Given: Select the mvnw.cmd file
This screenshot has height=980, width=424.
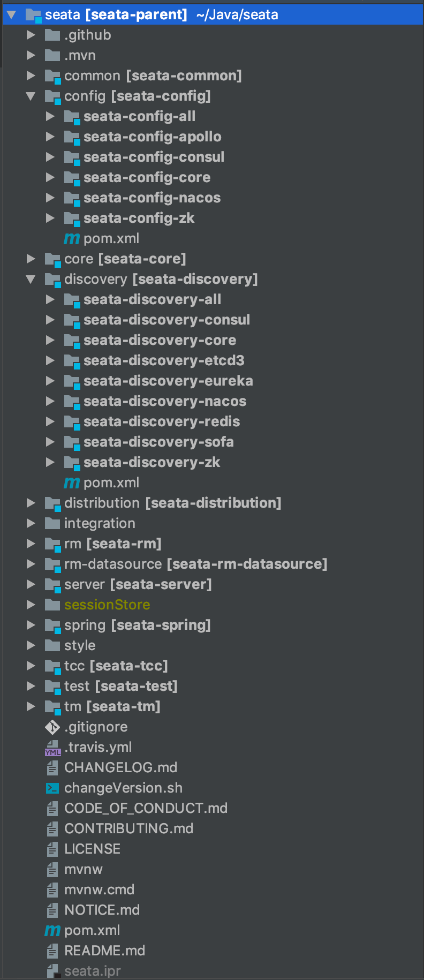Looking at the screenshot, I should 99,890.
